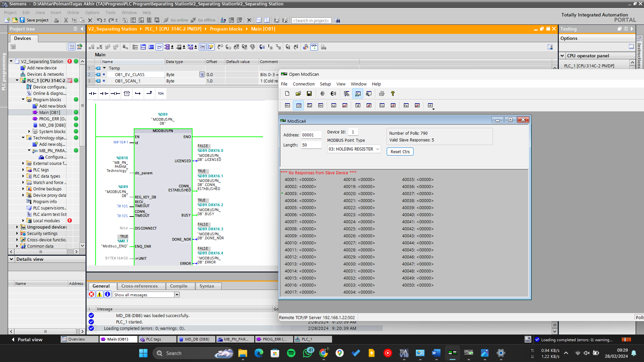Viewport: 644px width, 362px height.
Task: Click the ModScan Help question mark icon
Action: tap(393, 94)
